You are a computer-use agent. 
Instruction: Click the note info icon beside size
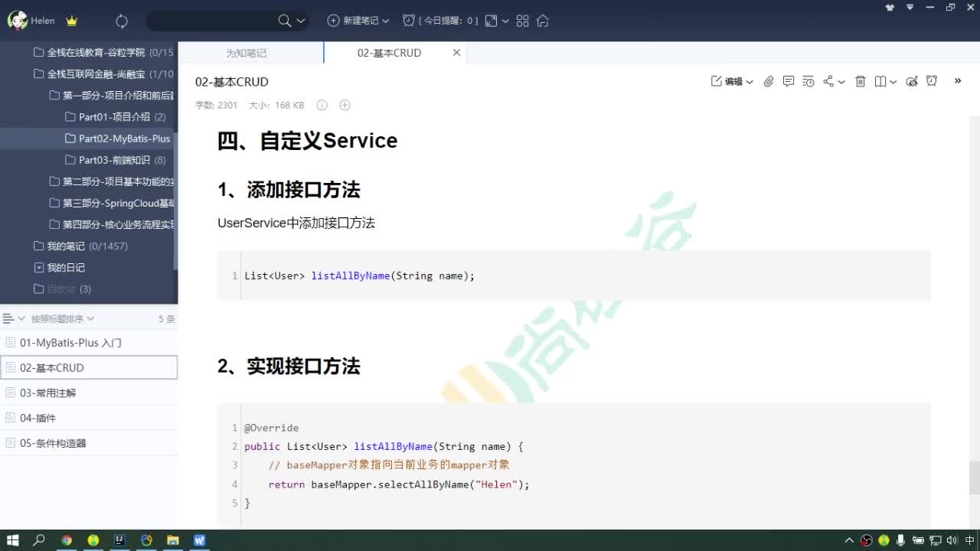tap(322, 105)
